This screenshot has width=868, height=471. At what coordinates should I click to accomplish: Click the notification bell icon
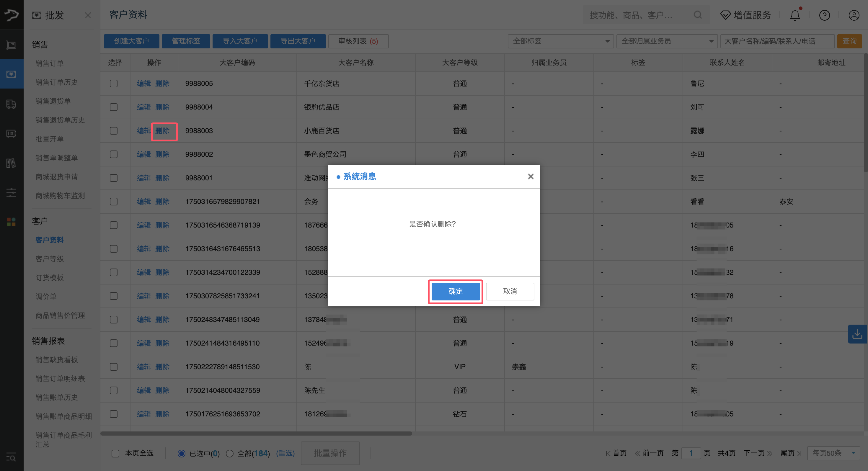coord(794,16)
